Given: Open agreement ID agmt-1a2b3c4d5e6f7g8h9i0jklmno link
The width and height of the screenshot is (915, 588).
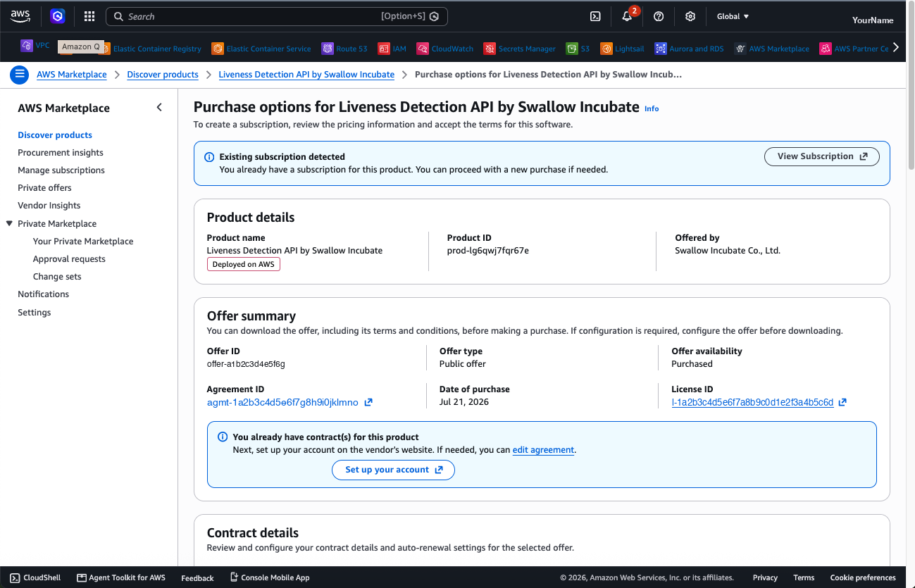Looking at the screenshot, I should point(282,403).
